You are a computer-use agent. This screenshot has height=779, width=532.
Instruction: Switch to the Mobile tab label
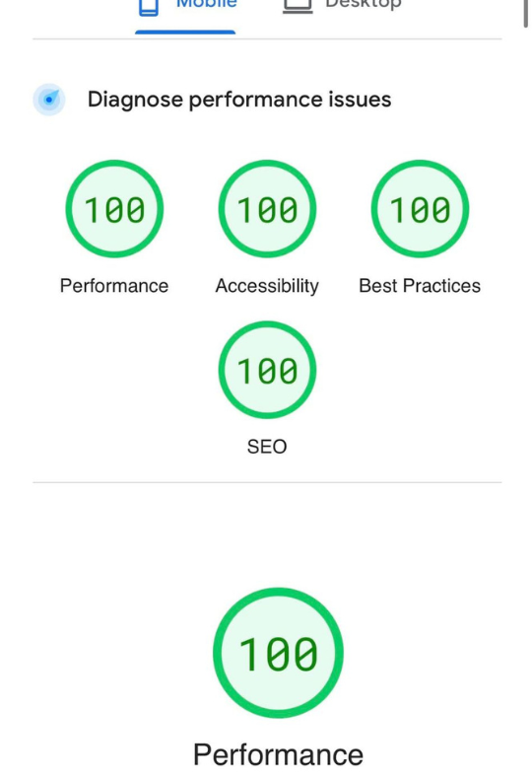pyautogui.click(x=207, y=4)
